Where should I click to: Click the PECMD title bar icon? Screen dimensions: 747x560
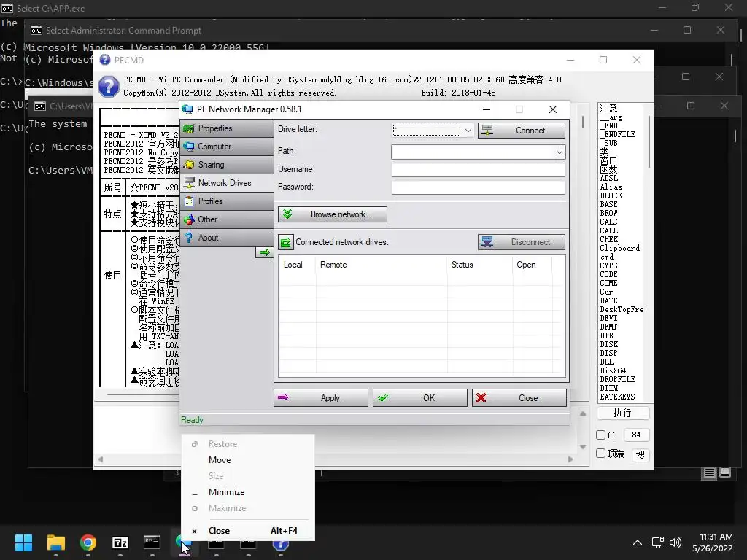(x=105, y=60)
